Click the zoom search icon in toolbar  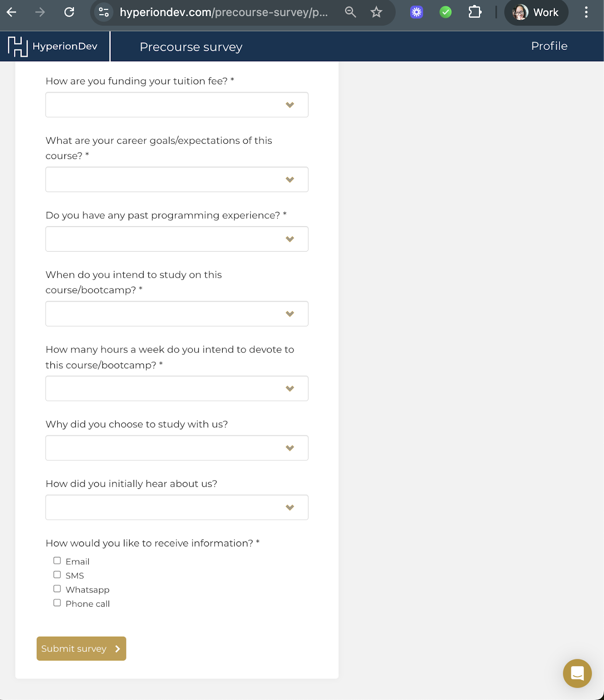pos(350,12)
